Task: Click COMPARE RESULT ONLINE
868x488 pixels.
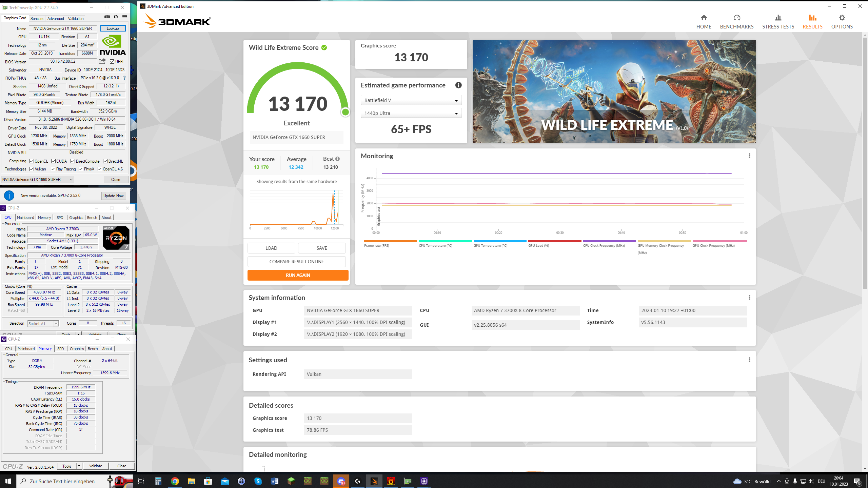Action: click(x=297, y=262)
